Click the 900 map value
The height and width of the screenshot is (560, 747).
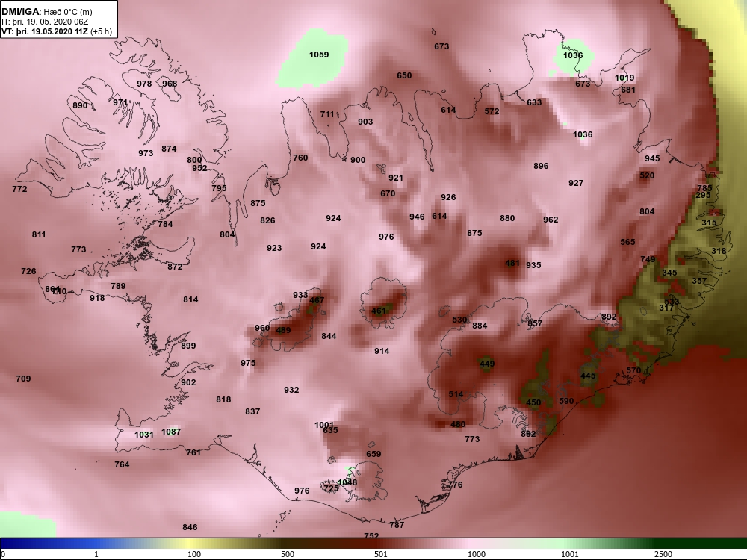pos(358,160)
